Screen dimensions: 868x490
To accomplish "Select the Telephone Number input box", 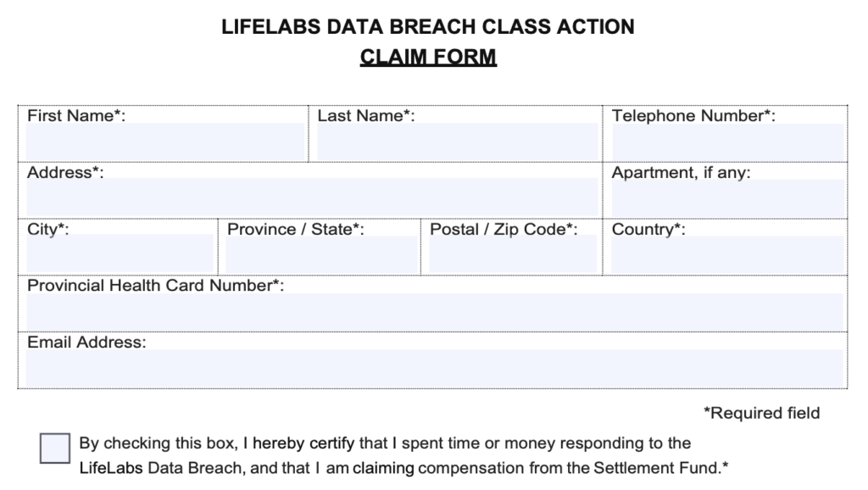I will click(x=727, y=142).
